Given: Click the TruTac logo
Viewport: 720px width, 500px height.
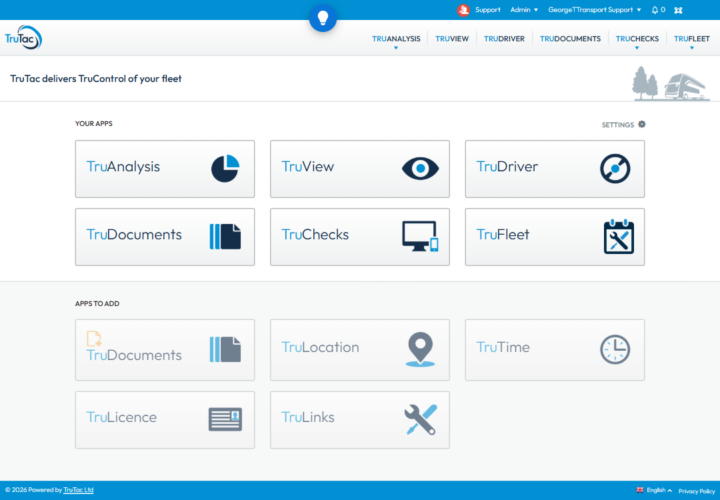Looking at the screenshot, I should coord(23,38).
